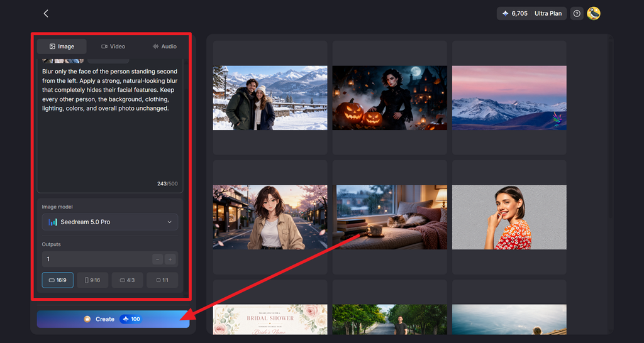Click the Create button
The image size is (644, 343).
113,319
